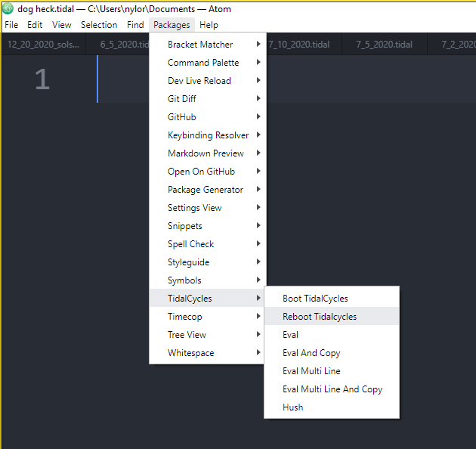Expand the Git Diff submenu
Screen dimensions: 476x449
pyautogui.click(x=208, y=99)
